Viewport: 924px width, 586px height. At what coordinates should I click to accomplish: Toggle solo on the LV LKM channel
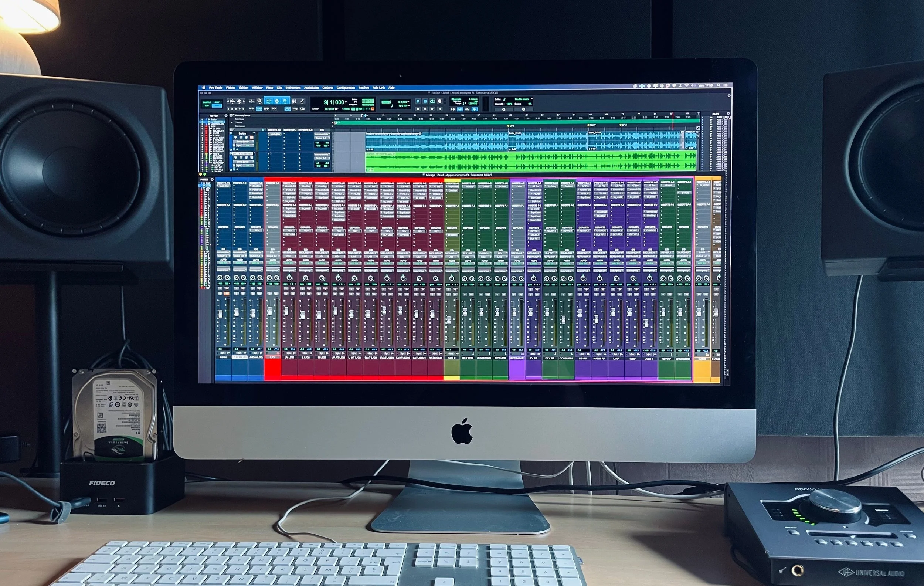pyautogui.click(x=286, y=294)
